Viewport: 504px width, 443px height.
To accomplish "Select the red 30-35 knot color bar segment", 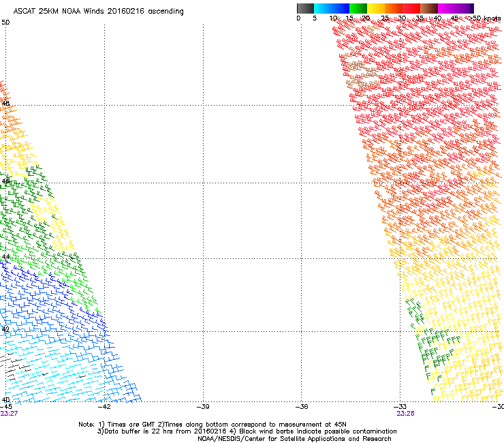I will [x=411, y=8].
